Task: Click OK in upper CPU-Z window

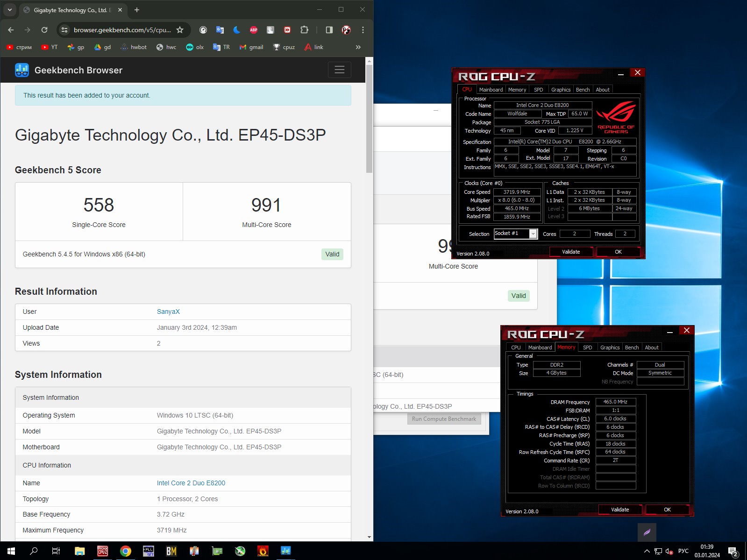Action: pyautogui.click(x=619, y=252)
